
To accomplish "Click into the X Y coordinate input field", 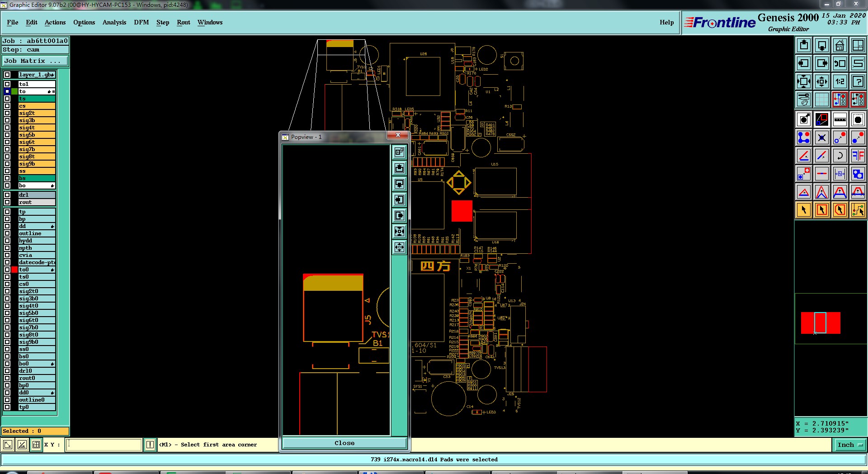I will click(104, 445).
